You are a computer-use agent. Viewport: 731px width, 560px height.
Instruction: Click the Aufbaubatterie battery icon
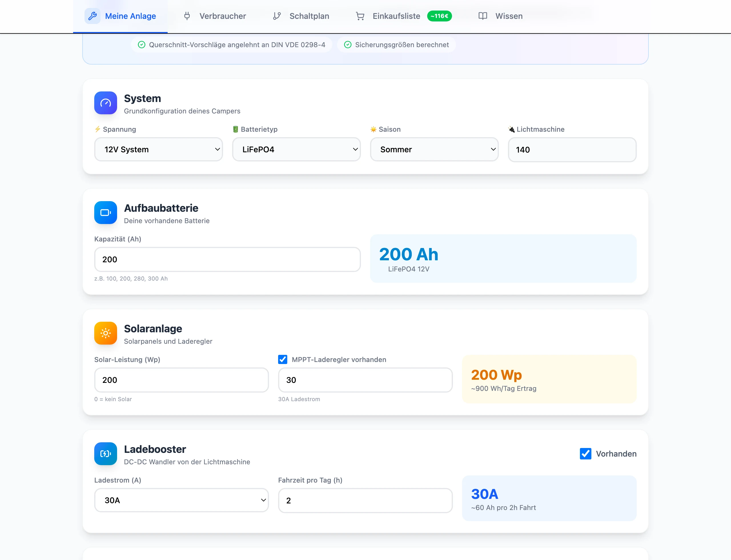tap(106, 213)
